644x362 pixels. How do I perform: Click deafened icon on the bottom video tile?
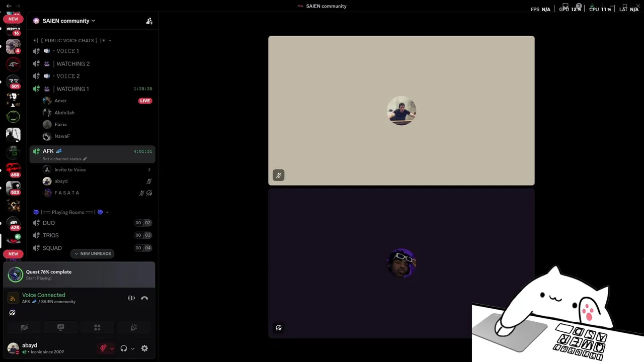(x=278, y=328)
